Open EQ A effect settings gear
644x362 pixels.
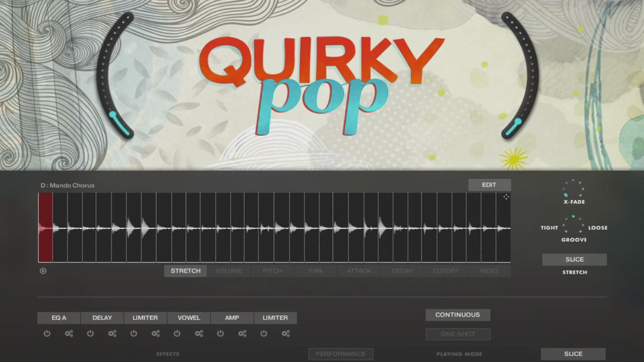point(69,334)
